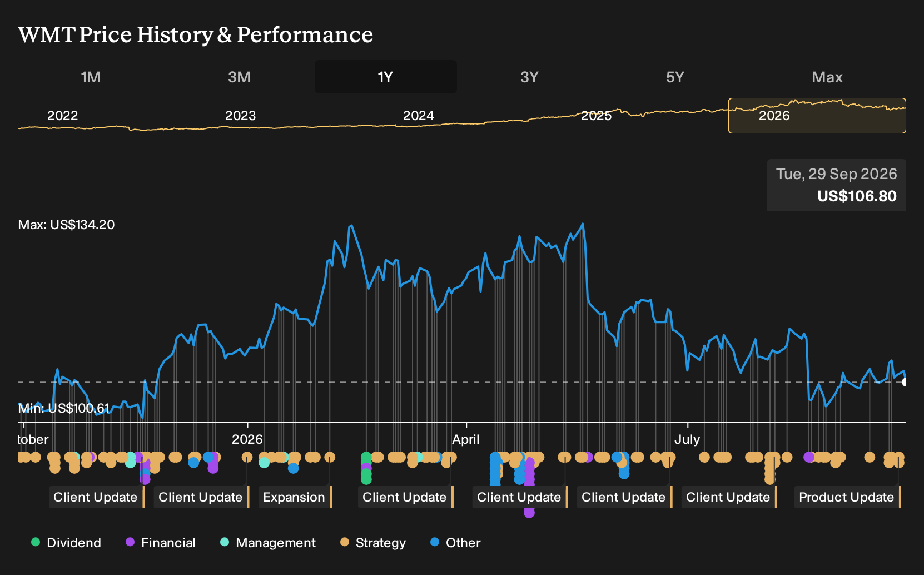The image size is (924, 575).
Task: Click the purple event dot near the Max range
Action: (x=809, y=457)
